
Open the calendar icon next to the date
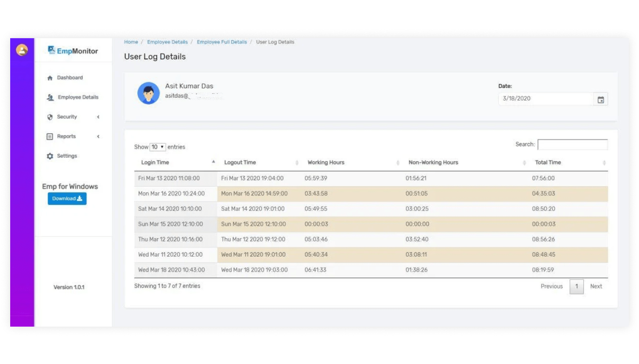click(601, 99)
